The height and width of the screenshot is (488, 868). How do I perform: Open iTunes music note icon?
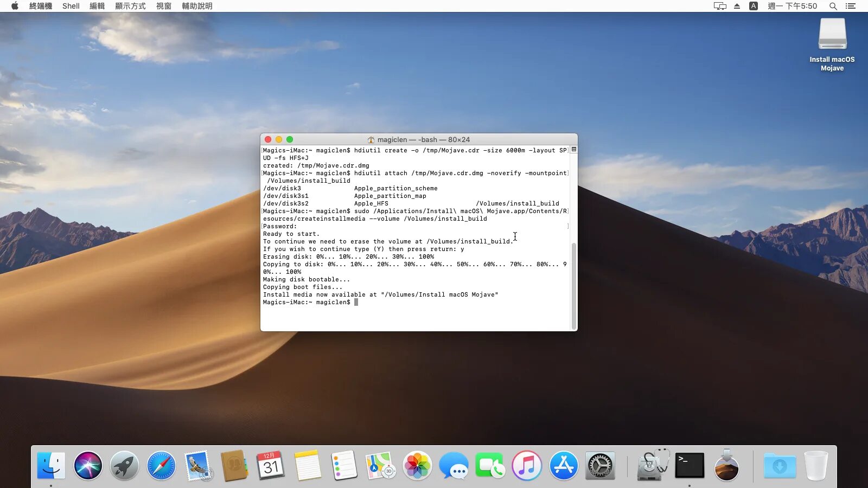coord(527,465)
